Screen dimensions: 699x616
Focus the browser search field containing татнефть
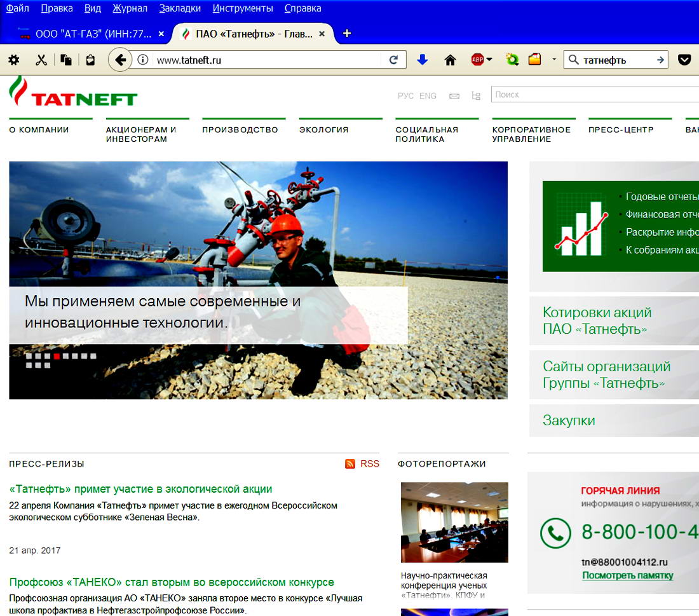click(x=617, y=60)
